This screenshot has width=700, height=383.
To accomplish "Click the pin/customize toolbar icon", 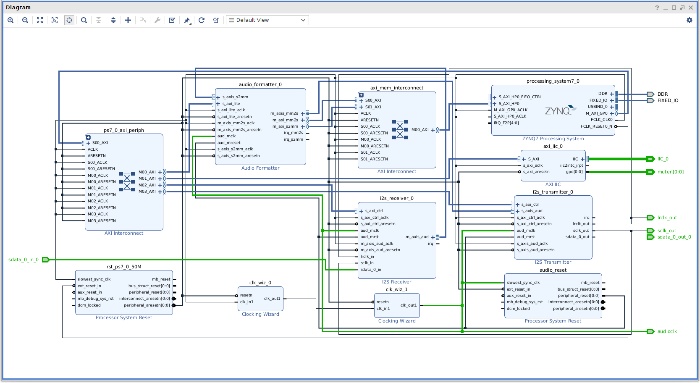I will [x=187, y=20].
